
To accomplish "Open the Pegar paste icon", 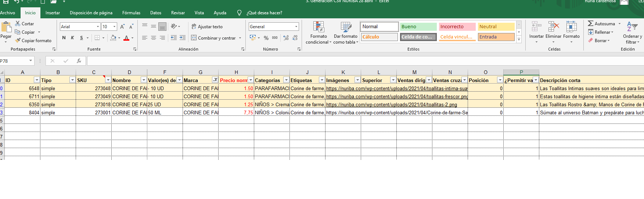I will (6, 27).
